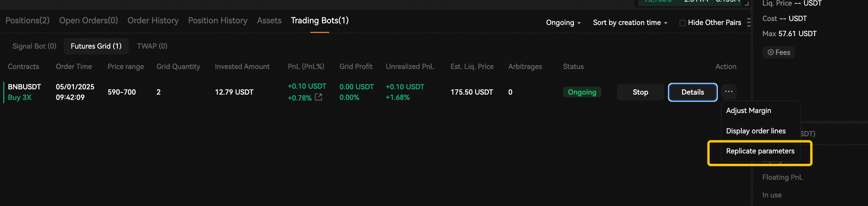Toggle the Hide Other Pairs checkbox
Image resolution: width=868 pixels, height=206 pixels.
(x=682, y=23)
